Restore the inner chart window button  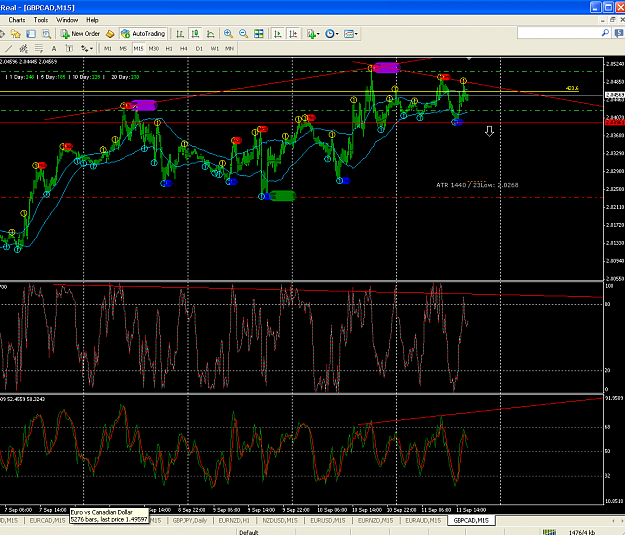coord(613,20)
